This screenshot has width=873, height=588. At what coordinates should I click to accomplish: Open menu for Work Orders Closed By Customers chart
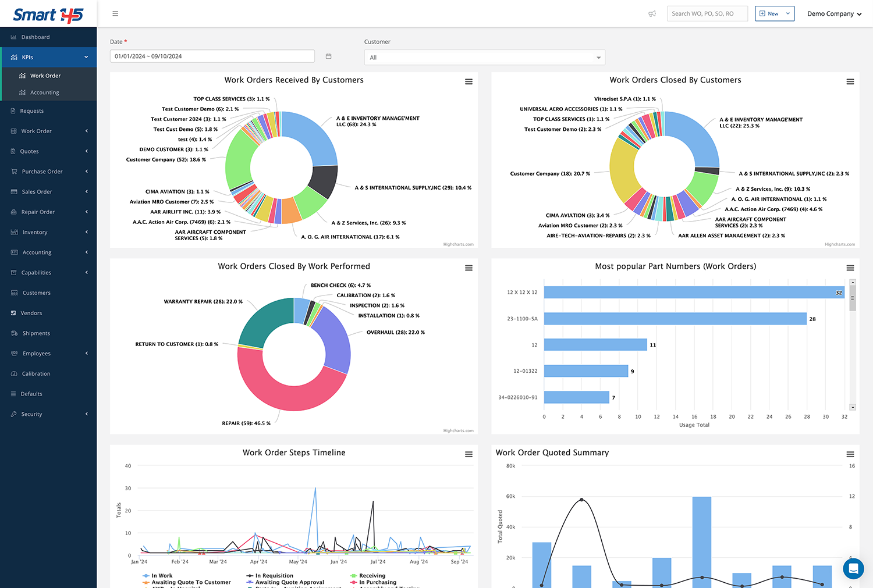click(850, 82)
